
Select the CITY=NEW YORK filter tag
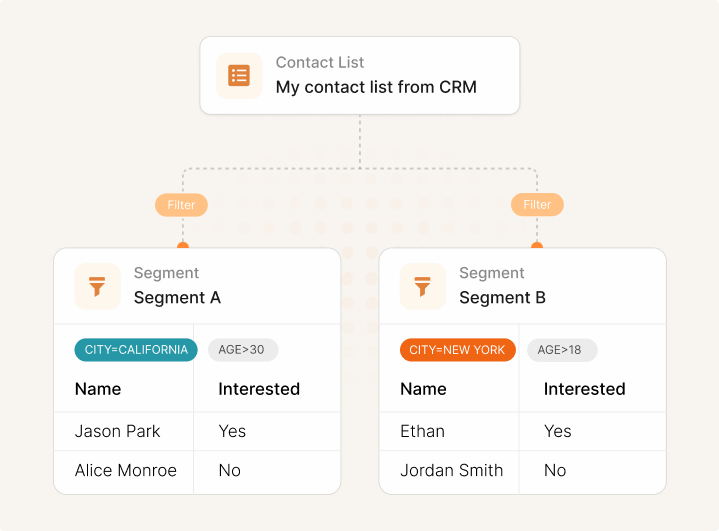click(x=458, y=350)
